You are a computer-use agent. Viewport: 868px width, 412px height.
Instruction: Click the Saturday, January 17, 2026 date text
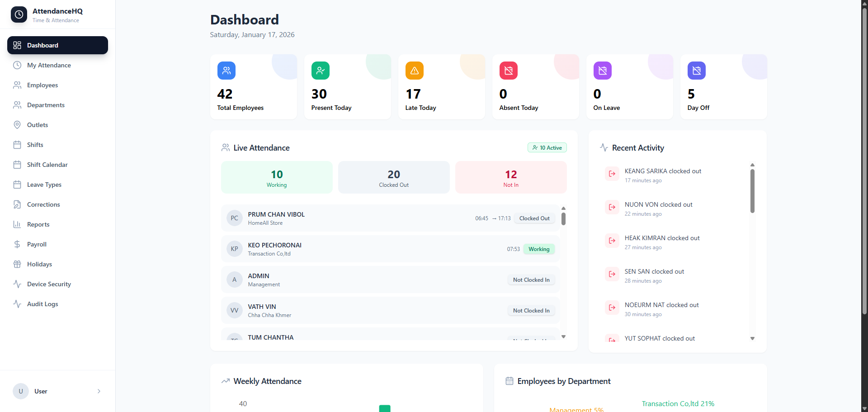[x=252, y=35]
